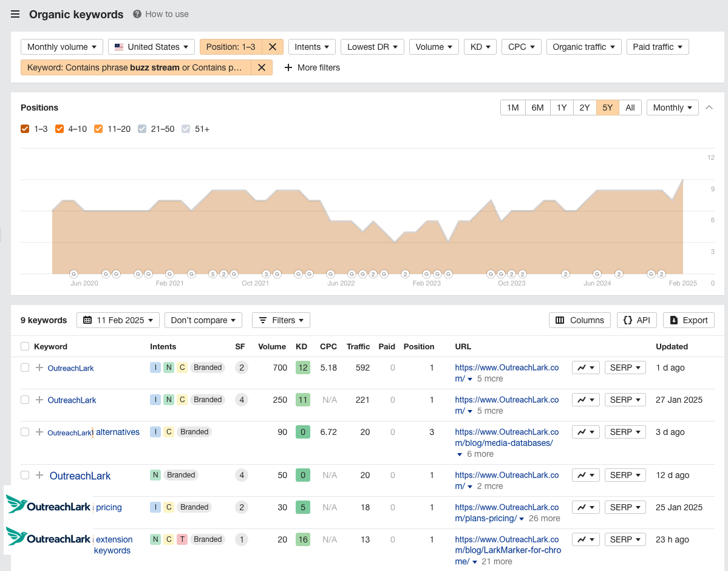Switch chart range to 6M
728x571 pixels.
pos(537,108)
